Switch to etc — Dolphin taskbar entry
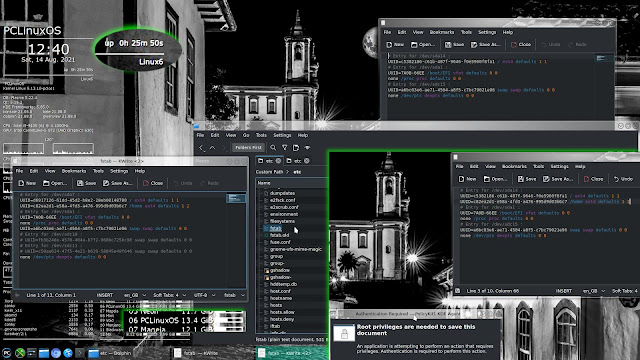Viewport: 640px width, 360px height. pos(110,353)
